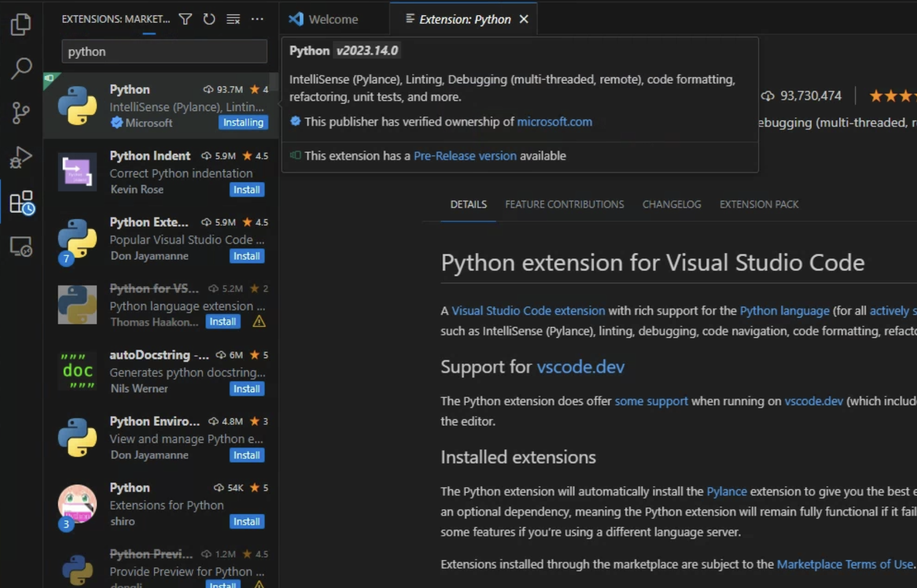
Task: Click the VS Code logo on Welcome tab
Action: click(x=296, y=19)
